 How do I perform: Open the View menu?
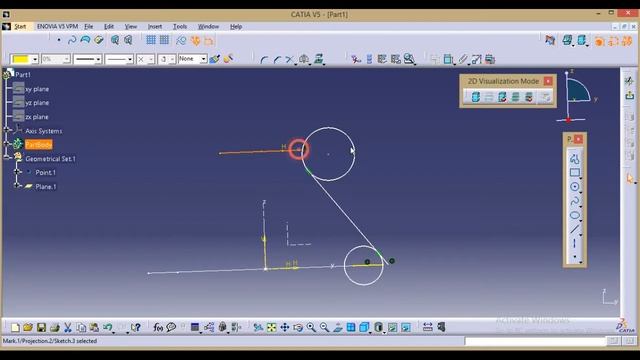tap(131, 27)
